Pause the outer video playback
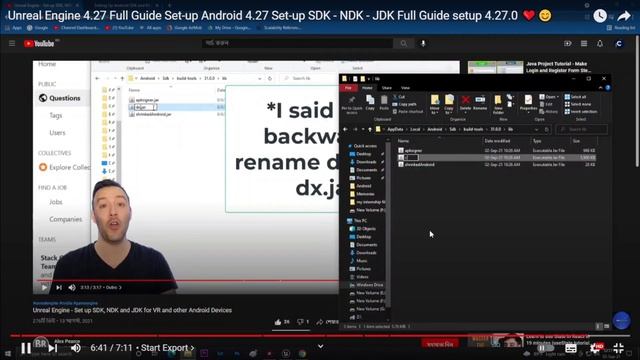 [x=26, y=348]
